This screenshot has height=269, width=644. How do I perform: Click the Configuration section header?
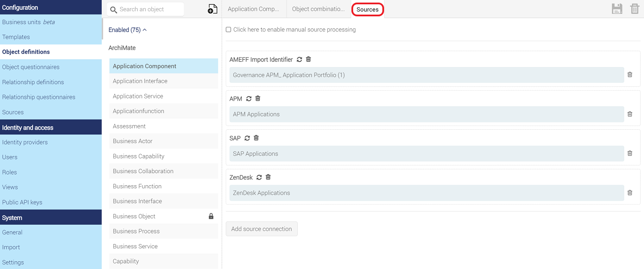click(x=51, y=7)
